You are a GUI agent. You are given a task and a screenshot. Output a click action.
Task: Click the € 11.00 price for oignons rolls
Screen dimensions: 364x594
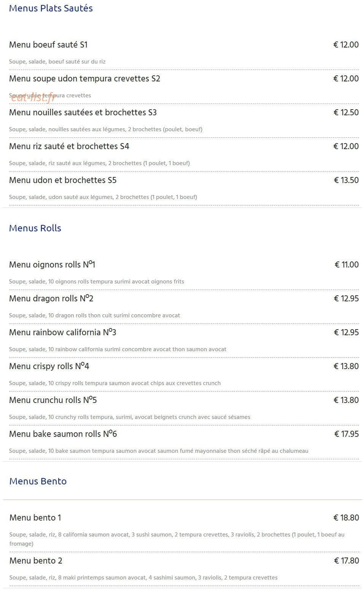point(347,265)
